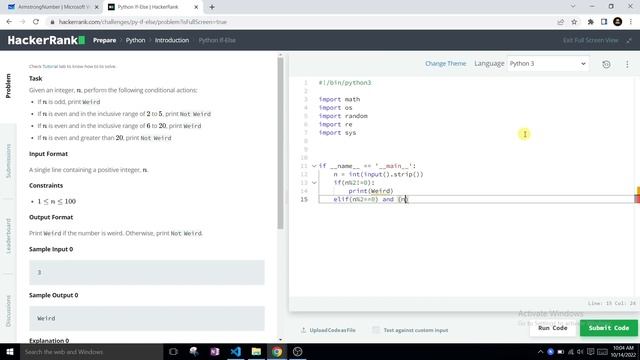The image size is (640, 360).
Task: Open OneNote from taskbar
Action: pos(215,351)
